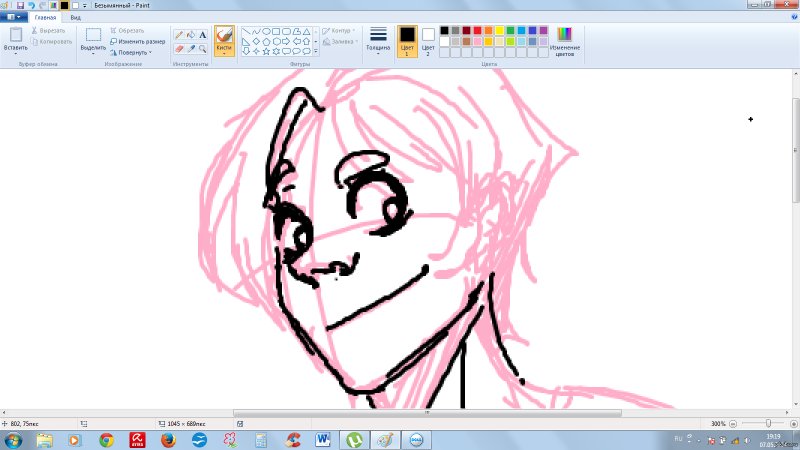Open Изменение цветов color editor
Viewport: 800px width, 450px height.
coord(565,41)
